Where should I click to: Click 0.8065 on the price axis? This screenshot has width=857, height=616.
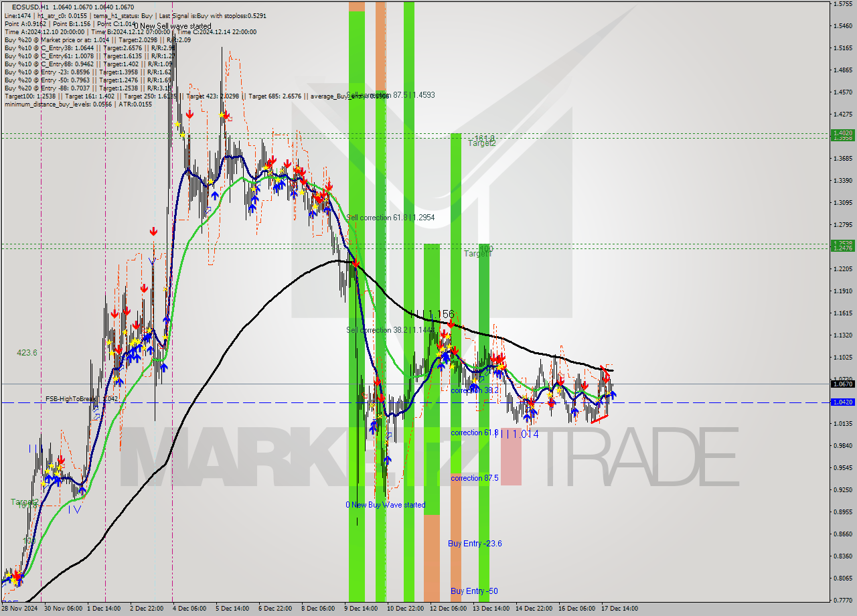click(x=842, y=579)
